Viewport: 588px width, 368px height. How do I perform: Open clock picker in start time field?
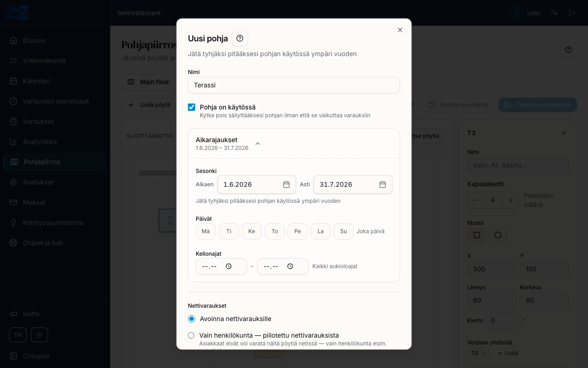coord(229,266)
